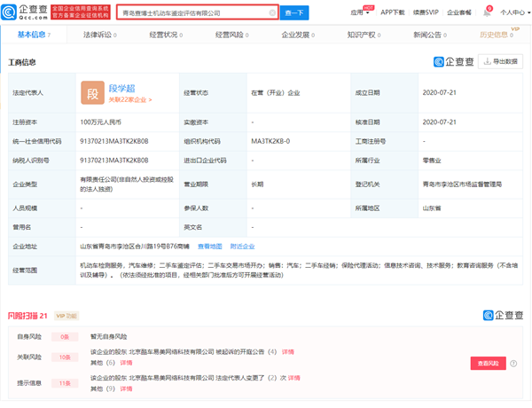The width and height of the screenshot is (532, 408).
Task: Select organization code MA3TK2KB-0
Action: click(x=270, y=141)
